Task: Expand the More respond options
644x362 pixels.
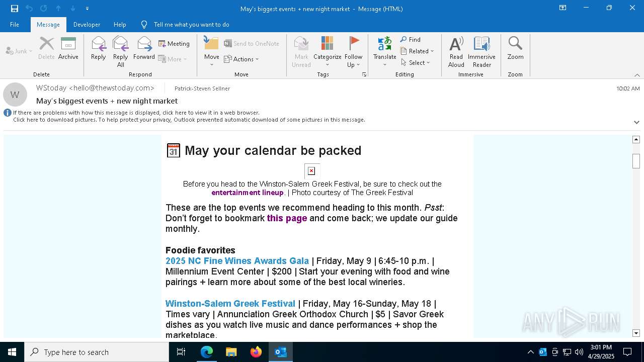Action: pyautogui.click(x=173, y=59)
